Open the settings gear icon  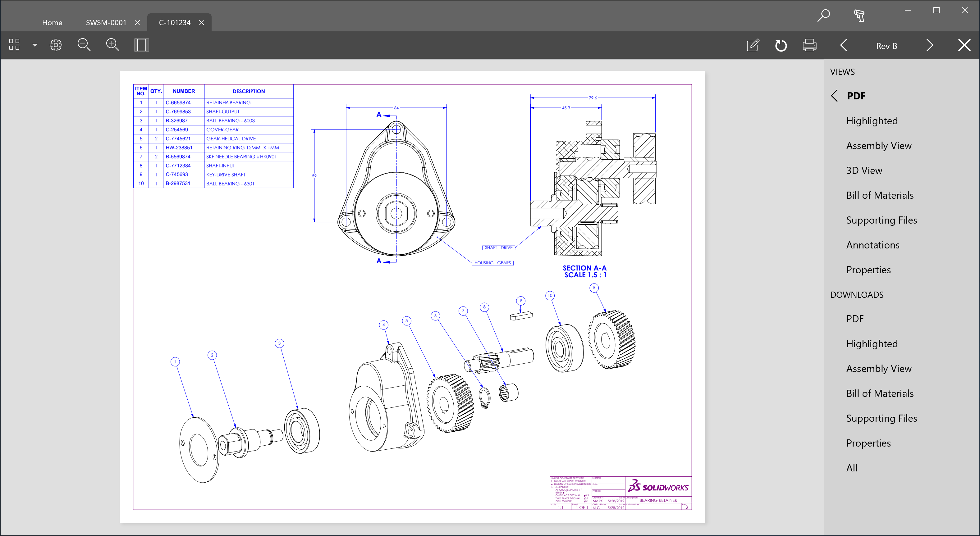(x=56, y=45)
